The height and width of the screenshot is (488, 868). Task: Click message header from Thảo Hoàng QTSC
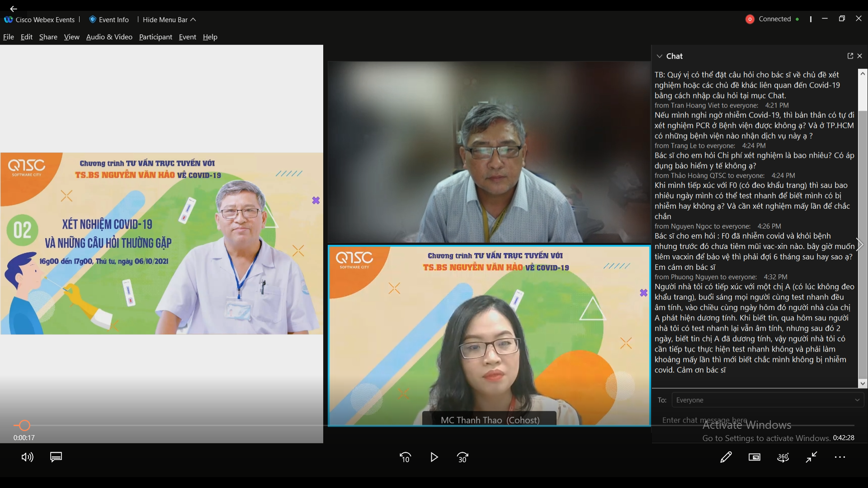725,175
